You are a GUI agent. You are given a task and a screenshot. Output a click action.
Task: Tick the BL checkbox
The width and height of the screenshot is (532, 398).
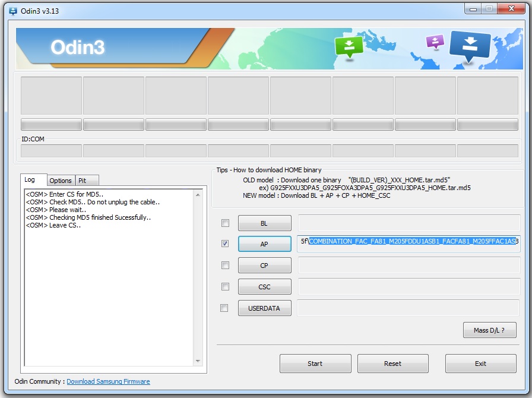pyautogui.click(x=225, y=223)
